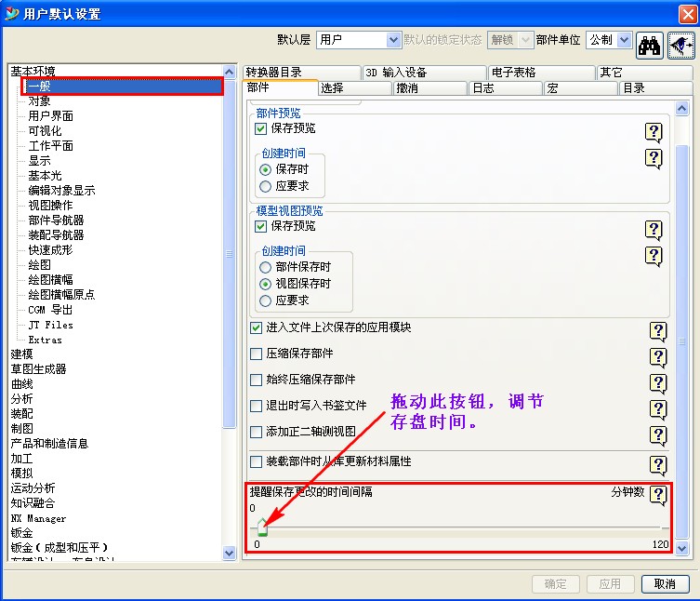Click the 确定 button

tap(556, 583)
